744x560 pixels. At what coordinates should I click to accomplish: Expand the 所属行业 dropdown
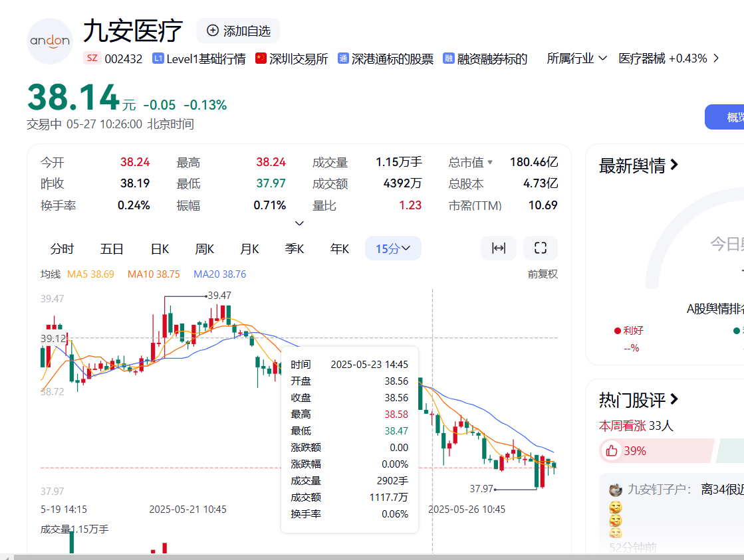click(x=576, y=58)
